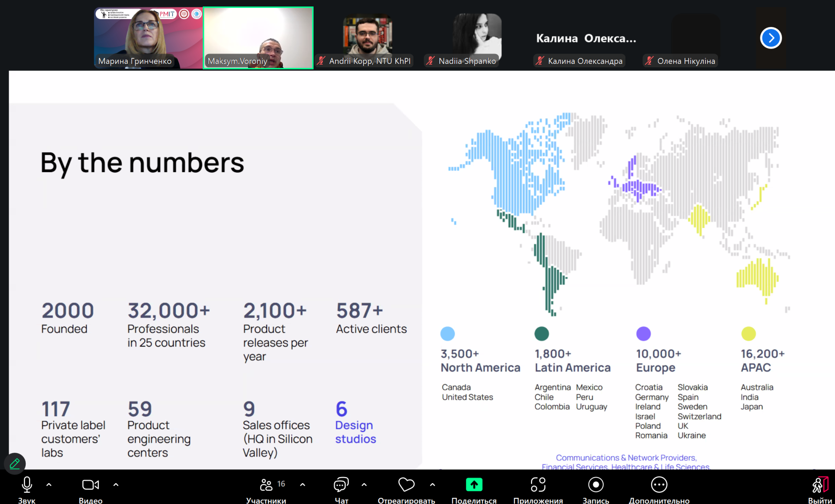Click Выйти to leave the meeting
The width and height of the screenshot is (835, 504).
pos(819,484)
